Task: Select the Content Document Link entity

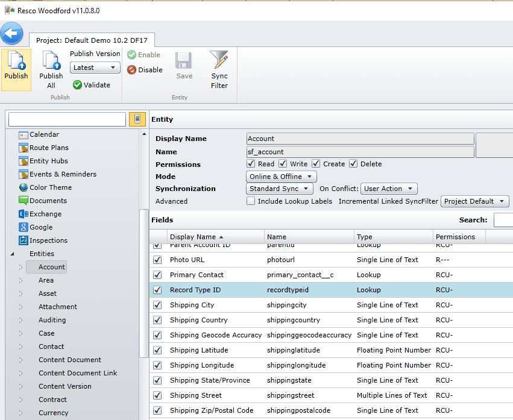Action: tap(78, 373)
